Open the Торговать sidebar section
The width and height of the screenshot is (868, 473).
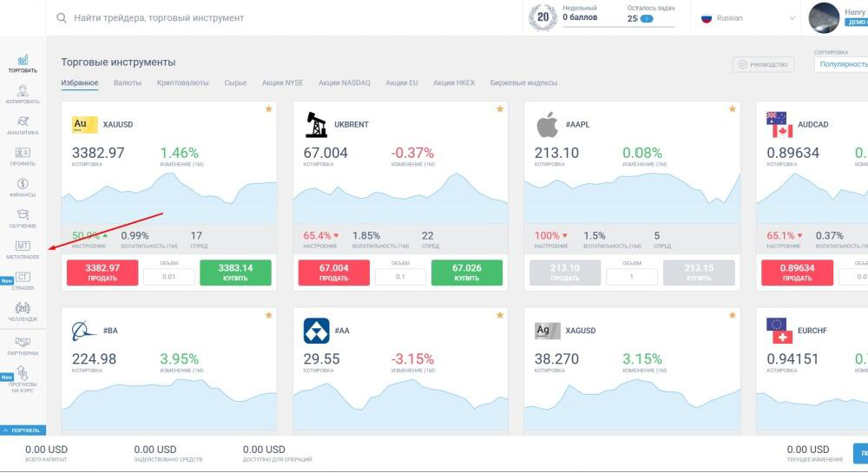[x=23, y=62]
